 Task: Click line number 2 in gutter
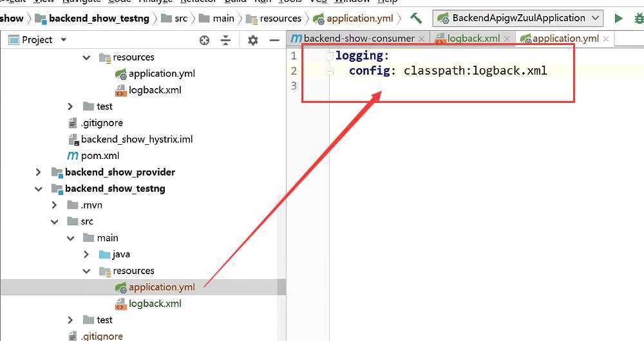[294, 71]
